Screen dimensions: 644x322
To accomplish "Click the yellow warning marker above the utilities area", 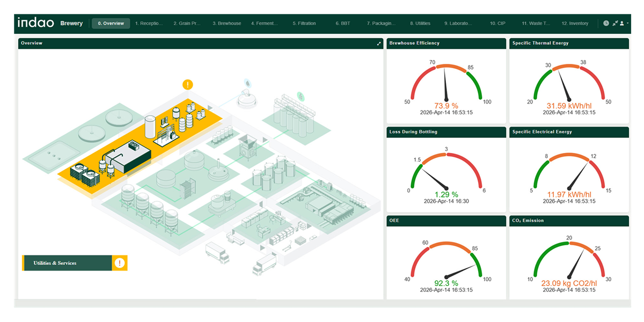I will pyautogui.click(x=187, y=84).
